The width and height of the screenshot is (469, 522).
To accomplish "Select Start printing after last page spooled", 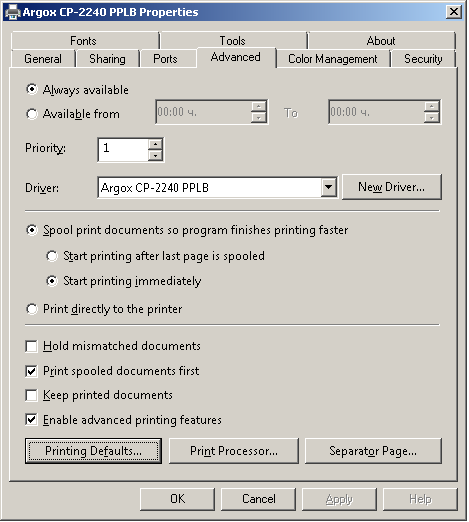I will click(x=52, y=256).
